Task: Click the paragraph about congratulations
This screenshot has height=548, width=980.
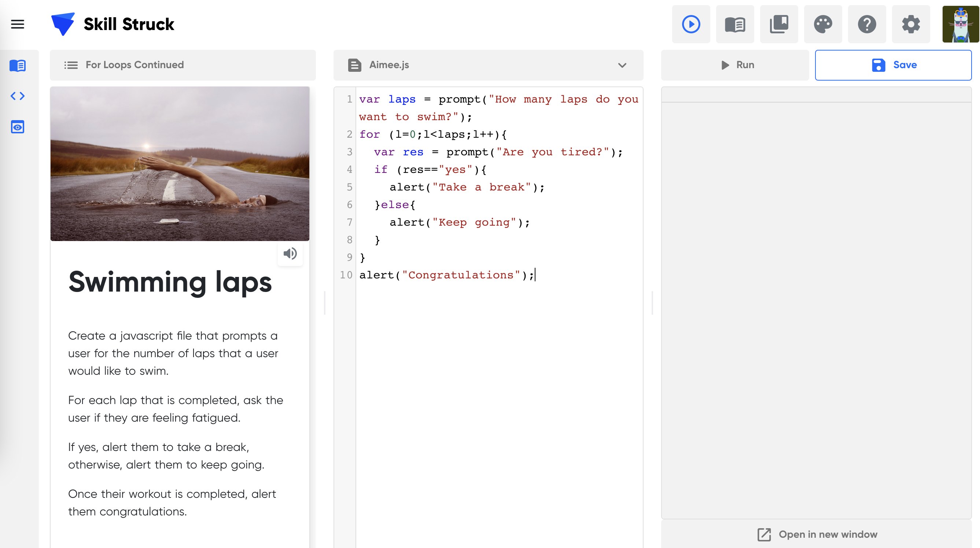Action: tap(172, 502)
